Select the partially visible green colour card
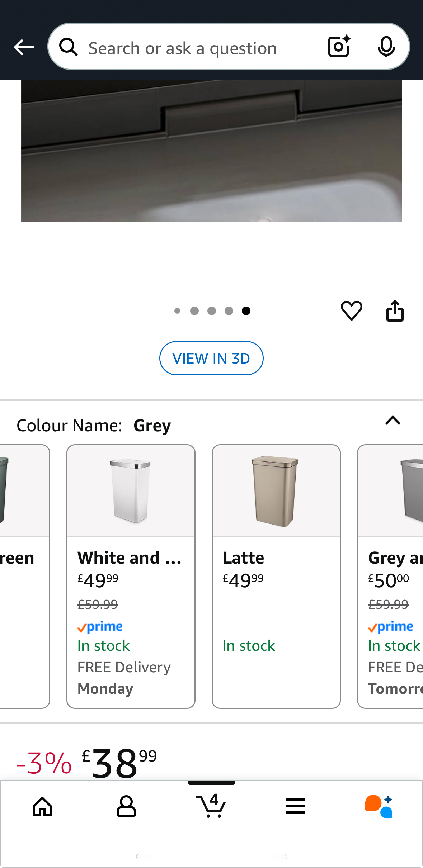This screenshot has height=868, width=423. coord(24,576)
